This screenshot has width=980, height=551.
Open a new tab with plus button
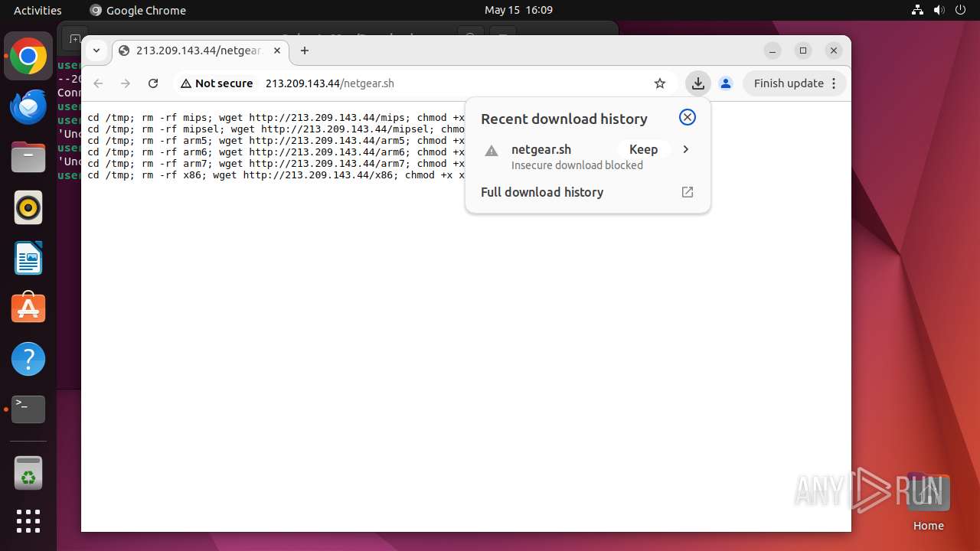tap(305, 51)
